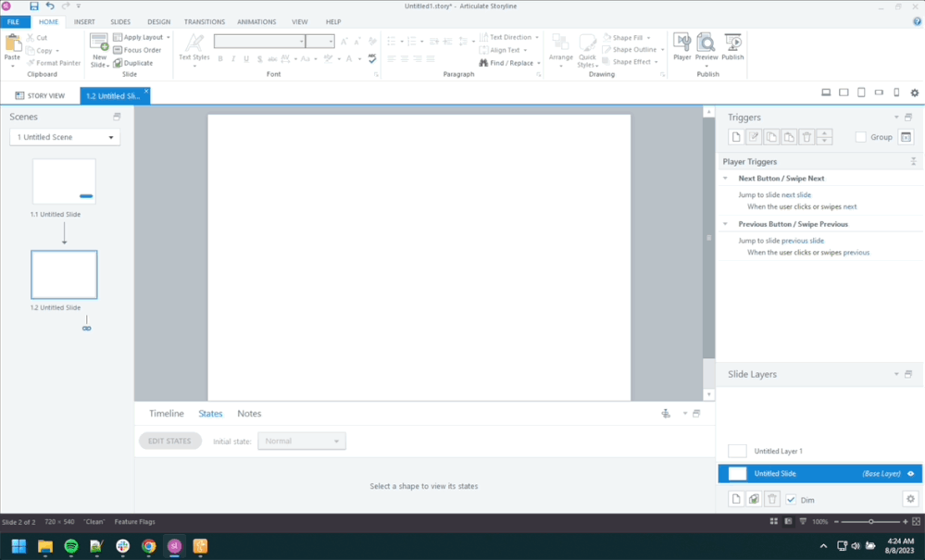Open the INSERT ribbon tab

tap(84, 21)
